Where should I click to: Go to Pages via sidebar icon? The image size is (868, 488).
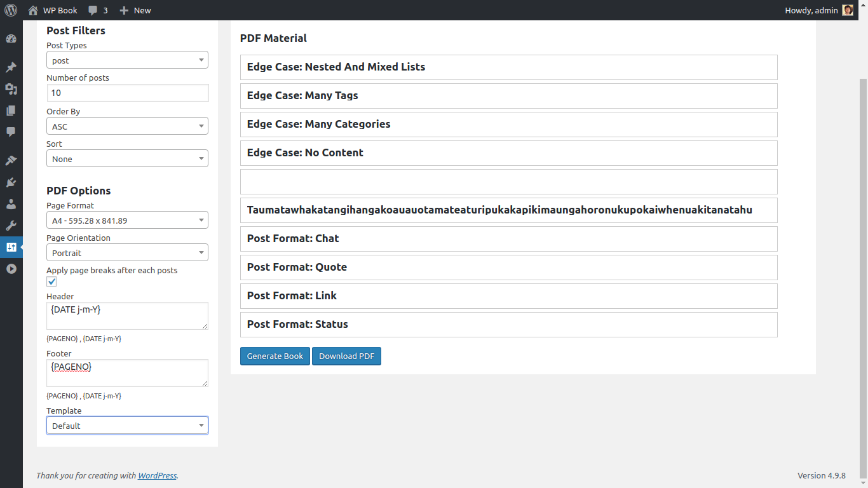[11, 111]
